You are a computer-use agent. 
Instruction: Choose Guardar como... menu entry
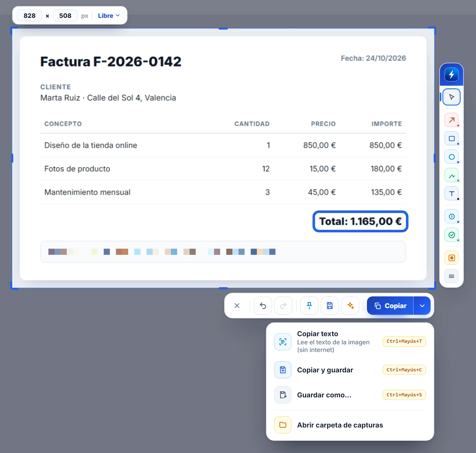tap(350, 395)
